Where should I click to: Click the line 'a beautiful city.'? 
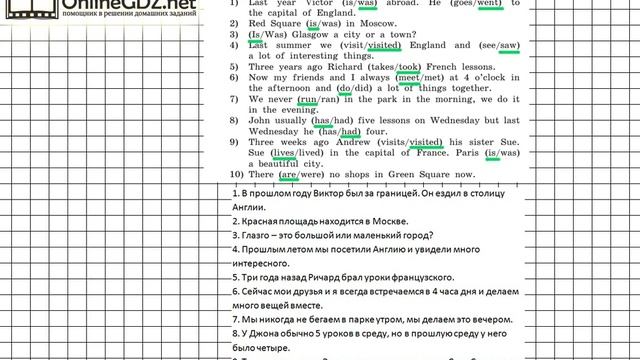coord(286,164)
